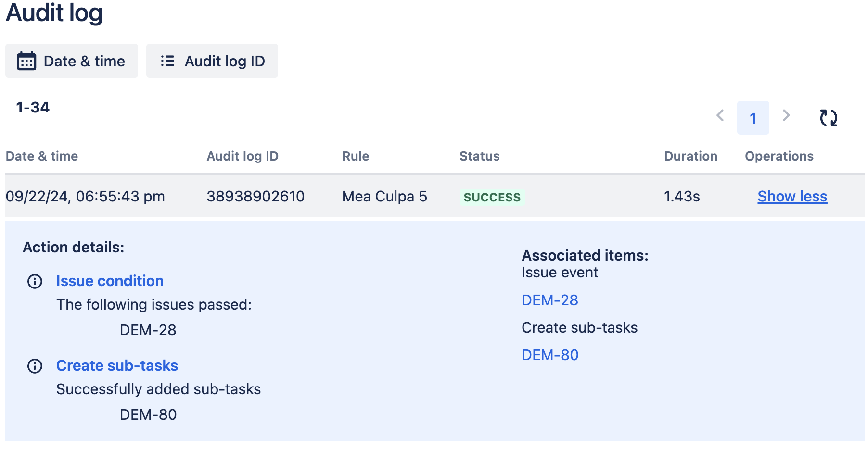Click DEM-28 under issues passed
The image size is (868, 449).
(x=148, y=330)
